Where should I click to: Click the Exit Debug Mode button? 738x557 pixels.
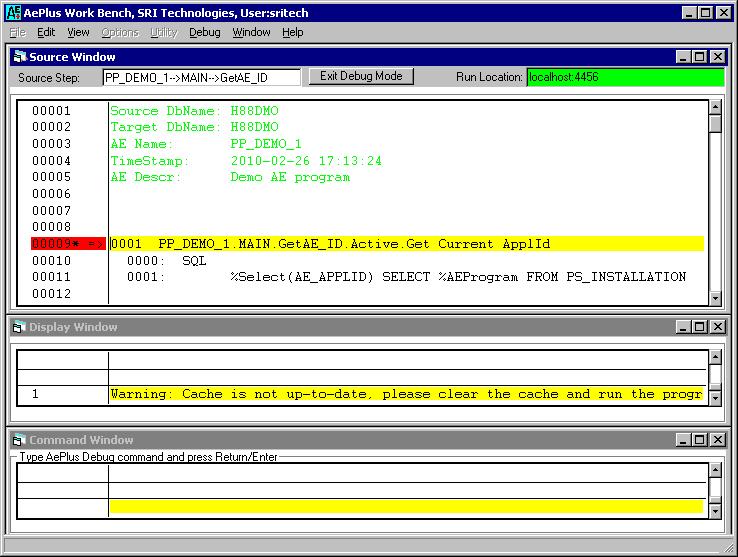(360, 77)
